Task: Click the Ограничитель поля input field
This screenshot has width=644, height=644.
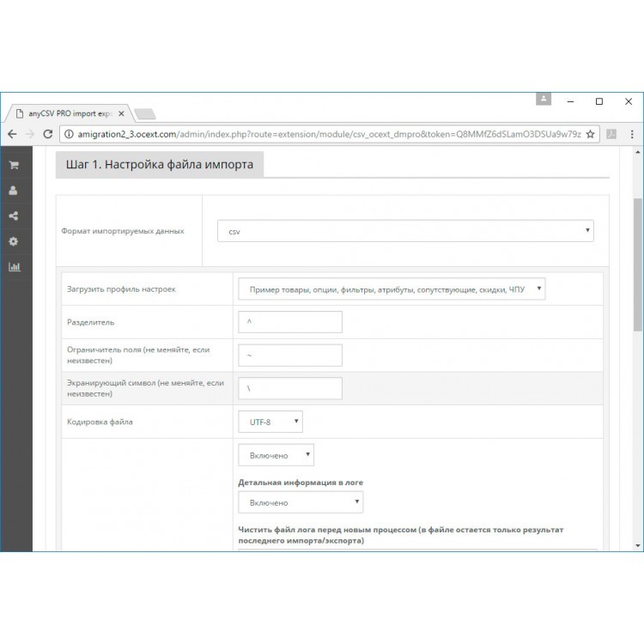Action: 290,355
